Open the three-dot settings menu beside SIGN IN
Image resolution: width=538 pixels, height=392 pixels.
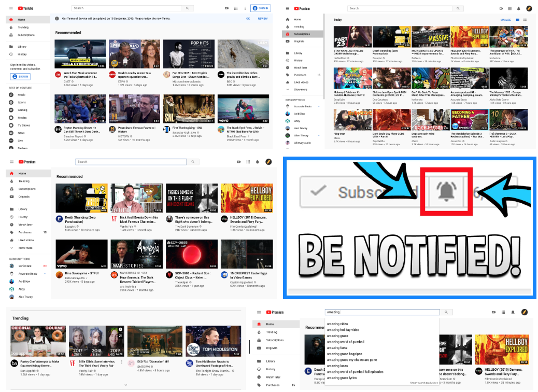(245, 8)
